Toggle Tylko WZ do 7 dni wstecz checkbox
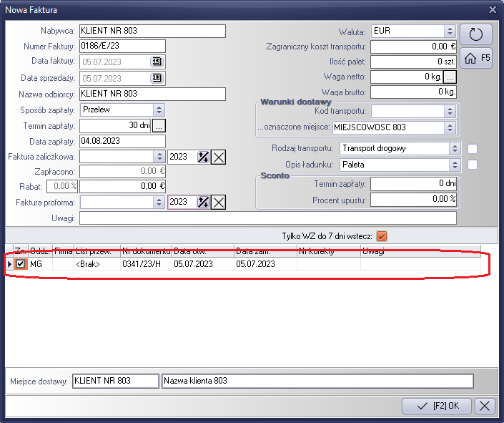 click(x=382, y=236)
